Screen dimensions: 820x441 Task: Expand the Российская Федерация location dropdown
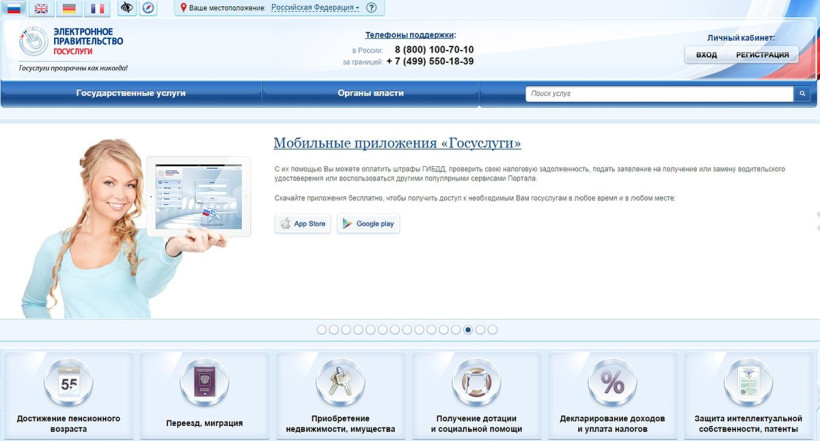pyautogui.click(x=315, y=8)
